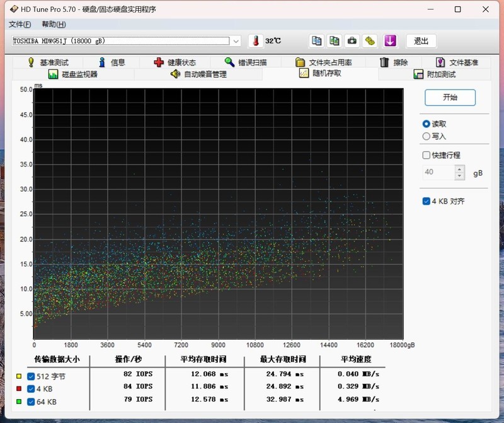Increase the gB value with up arrow
Image resolution: width=504 pixels, height=423 pixels.
459,169
